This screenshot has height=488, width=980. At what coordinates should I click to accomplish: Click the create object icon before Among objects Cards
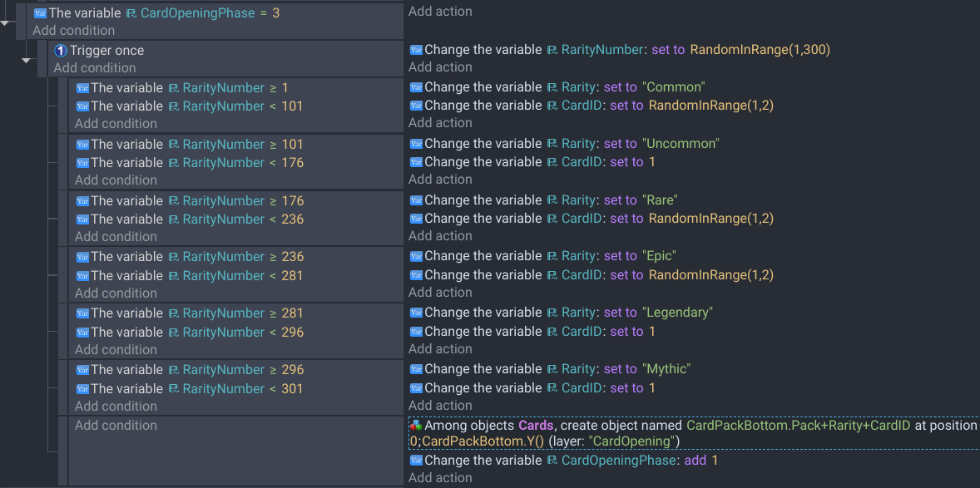click(x=416, y=426)
